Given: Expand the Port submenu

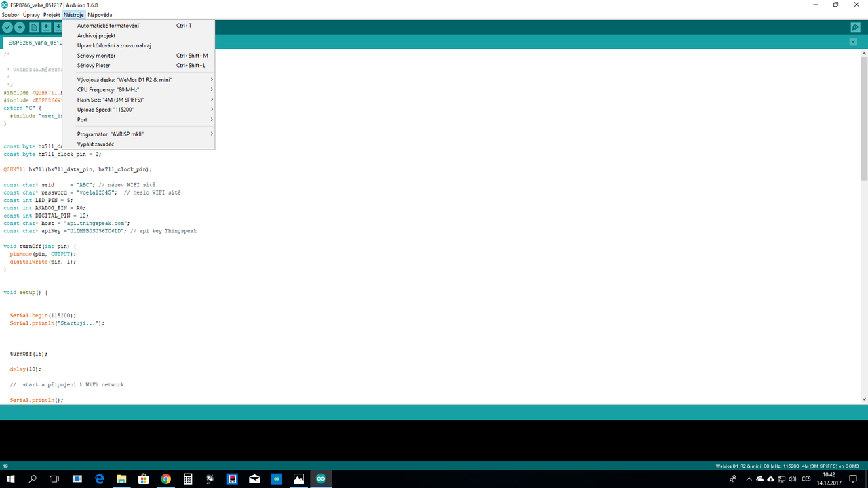Looking at the screenshot, I should pos(138,120).
